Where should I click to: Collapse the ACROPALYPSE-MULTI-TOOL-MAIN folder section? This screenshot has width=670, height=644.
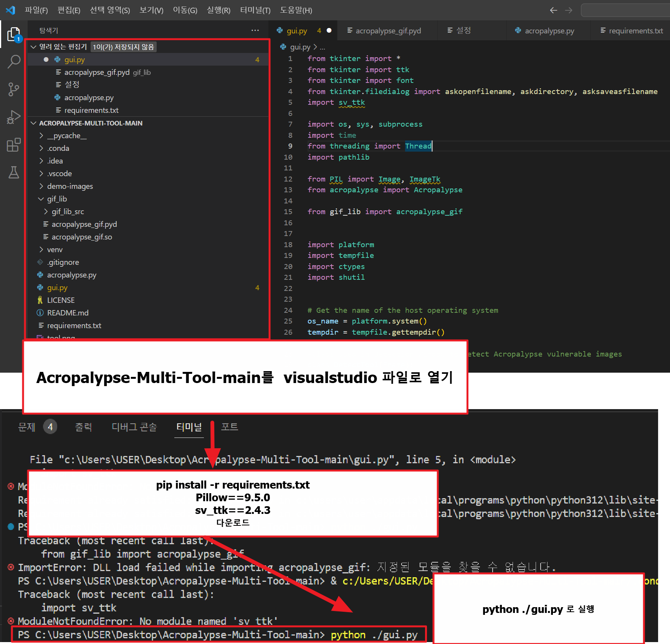pyautogui.click(x=33, y=123)
